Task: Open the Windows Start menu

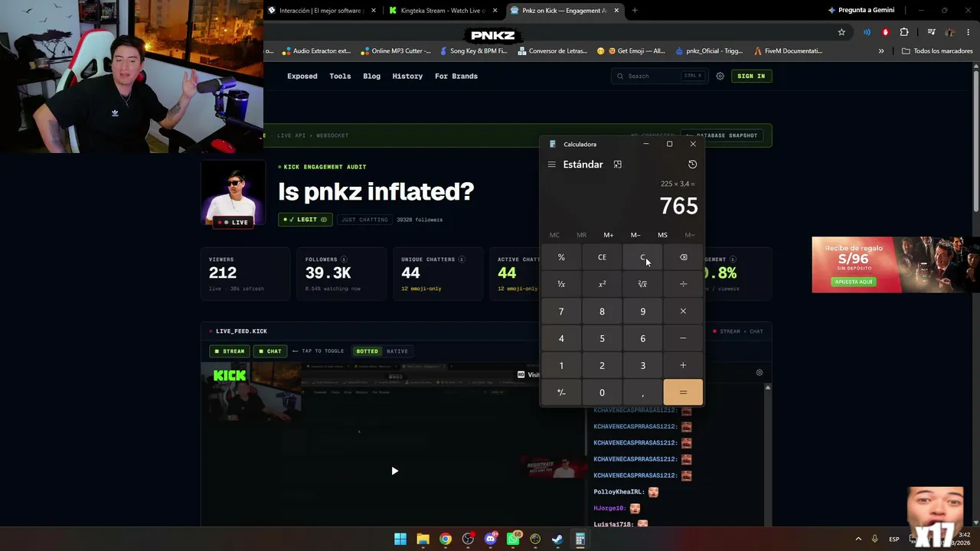Action: pyautogui.click(x=400, y=540)
